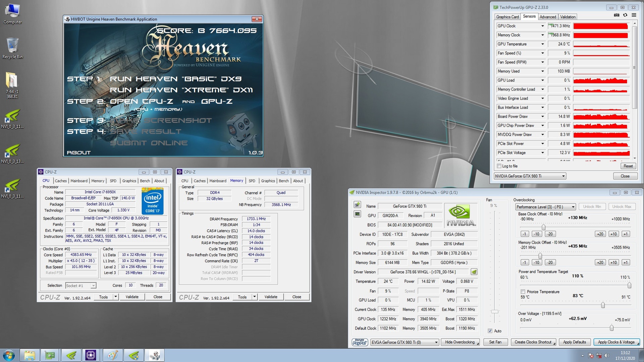This screenshot has height=362, width=644.
Task: Open the GPU Clock sensor dropdown
Action: coord(542,26)
